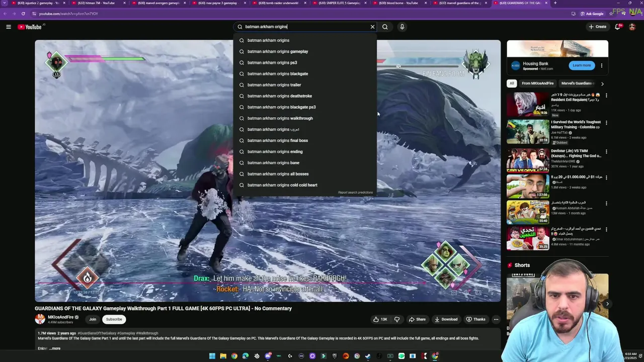
Task: Clear the search box with the X
Action: [x=372, y=27]
